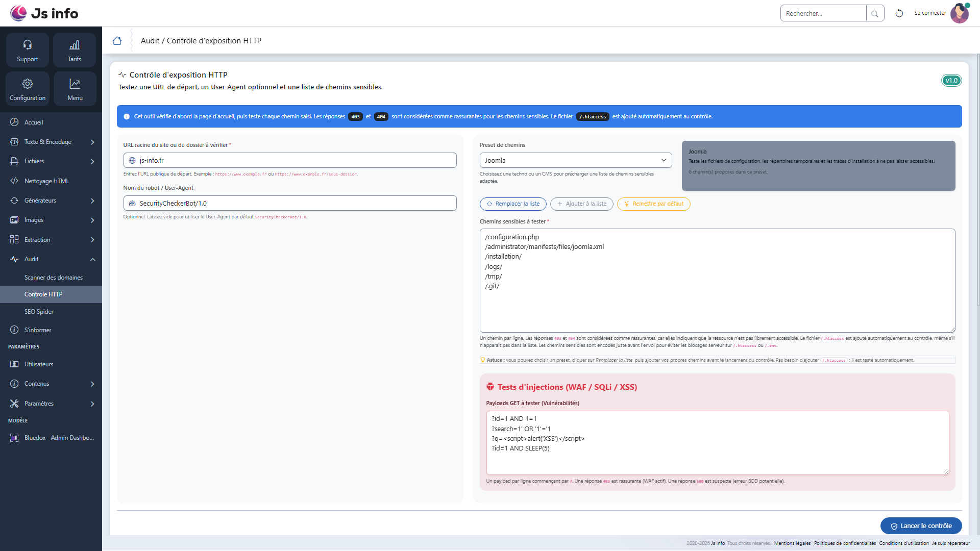This screenshot has width=980, height=551.
Task: Click the Paramètres tools icon
Action: [x=14, y=404]
